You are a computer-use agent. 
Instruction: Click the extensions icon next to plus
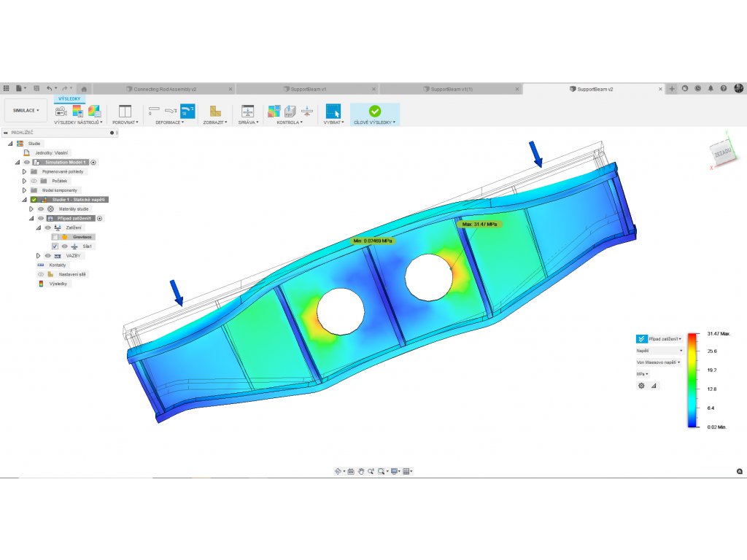click(x=684, y=88)
